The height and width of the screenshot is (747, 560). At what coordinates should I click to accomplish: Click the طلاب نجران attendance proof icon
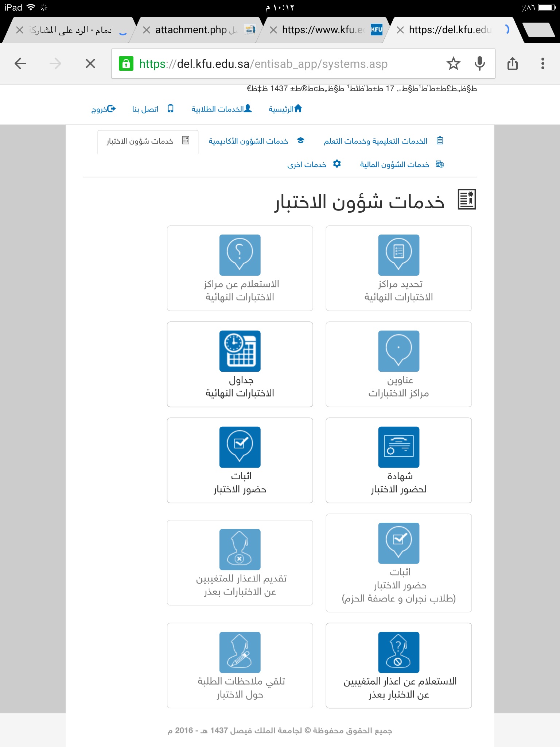(399, 543)
